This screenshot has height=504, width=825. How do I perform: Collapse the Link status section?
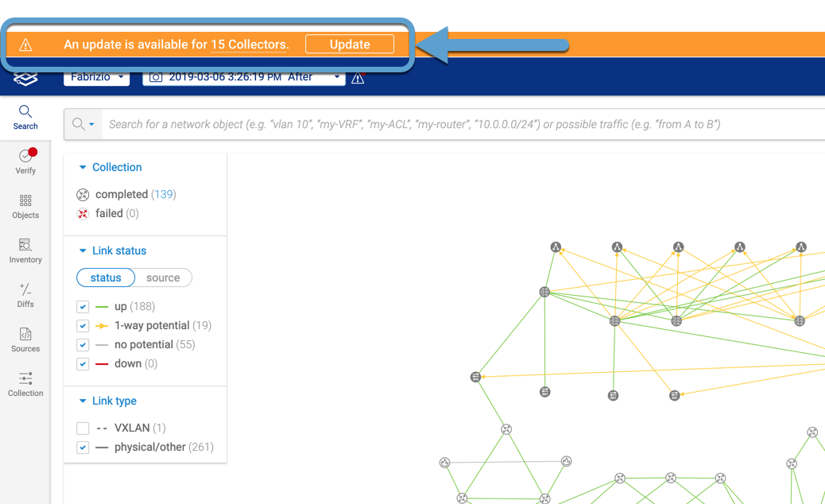click(x=83, y=251)
